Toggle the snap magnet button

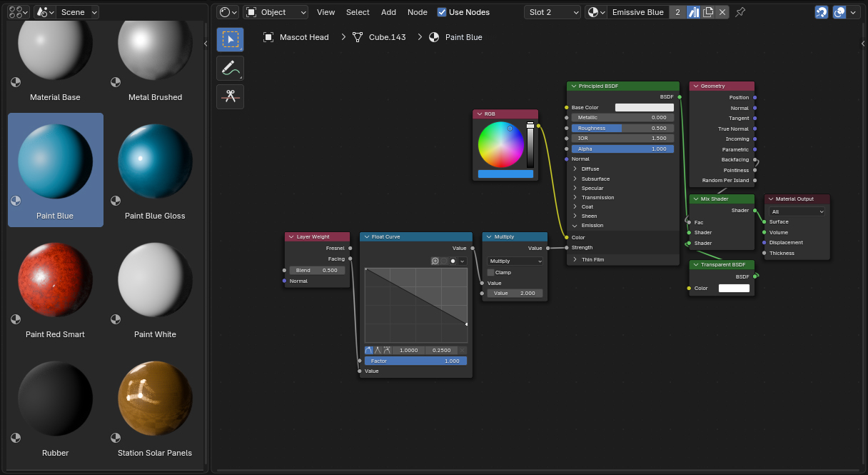pyautogui.click(x=822, y=12)
